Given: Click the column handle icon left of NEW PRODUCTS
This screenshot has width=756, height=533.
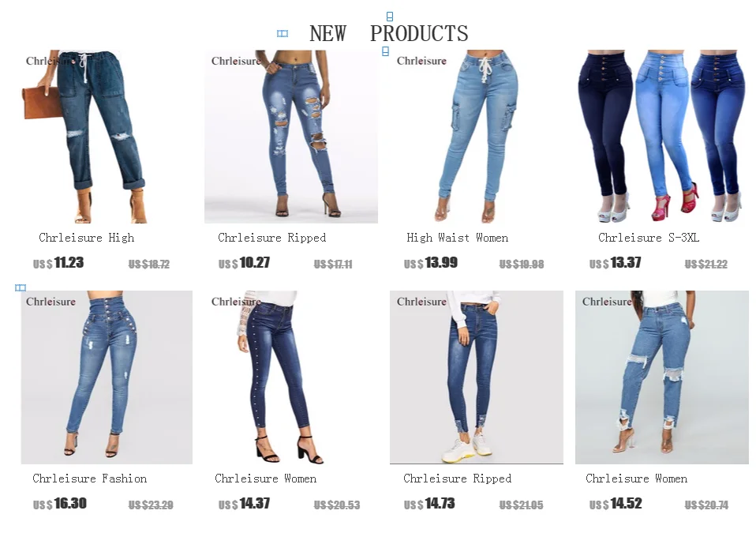Looking at the screenshot, I should [x=283, y=33].
